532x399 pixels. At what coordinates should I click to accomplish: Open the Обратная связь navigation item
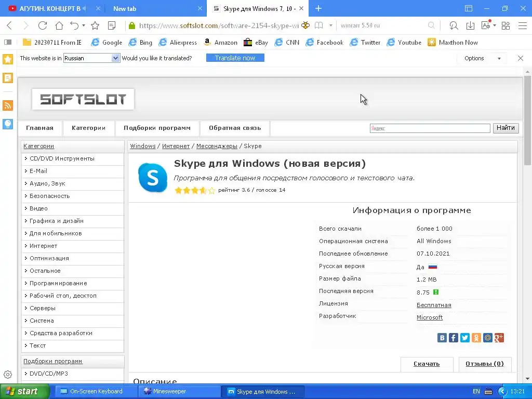[x=235, y=128]
